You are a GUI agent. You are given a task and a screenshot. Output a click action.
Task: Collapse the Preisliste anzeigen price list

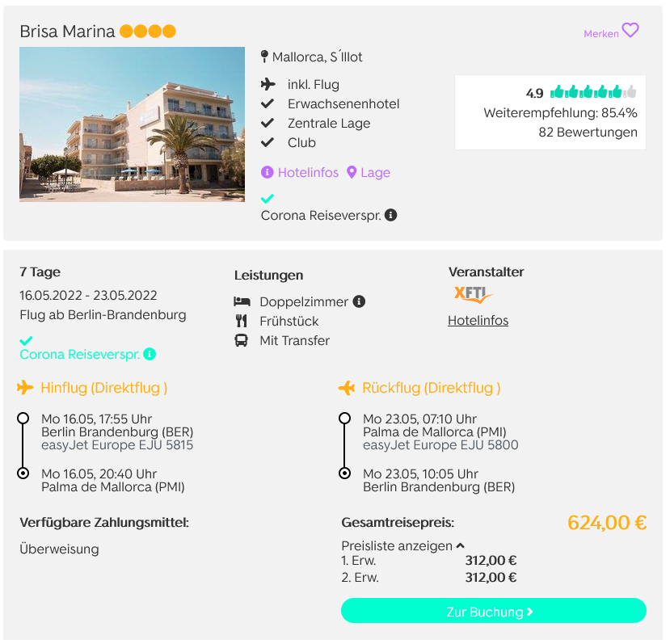(x=460, y=545)
